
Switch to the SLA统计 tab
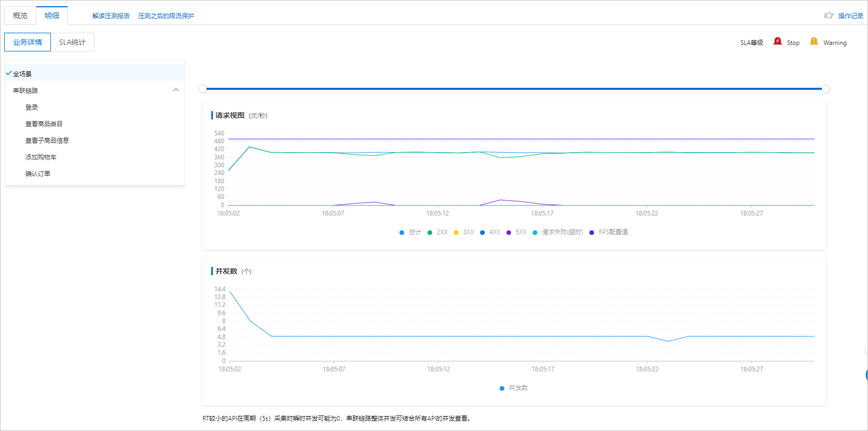coord(72,42)
